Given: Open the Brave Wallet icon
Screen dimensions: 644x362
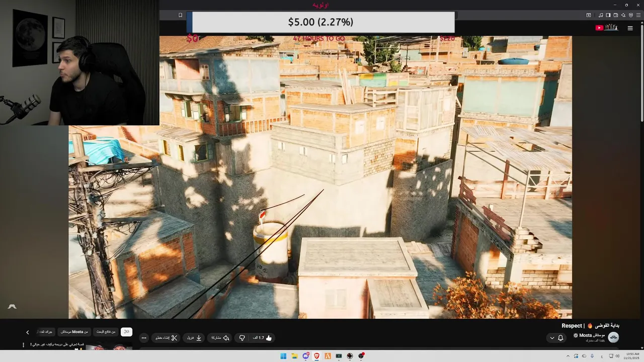Looking at the screenshot, I should click(616, 15).
